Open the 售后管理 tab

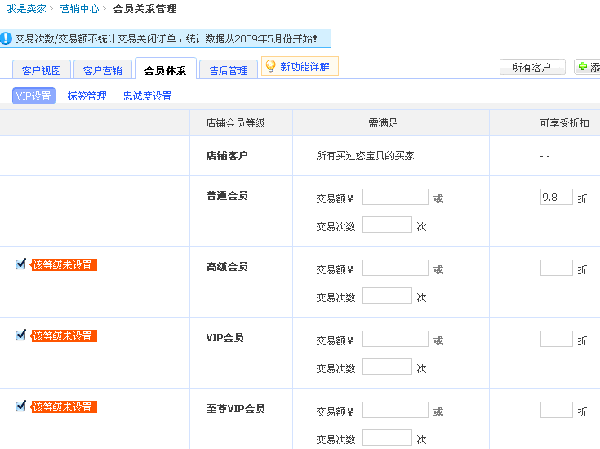(228, 71)
